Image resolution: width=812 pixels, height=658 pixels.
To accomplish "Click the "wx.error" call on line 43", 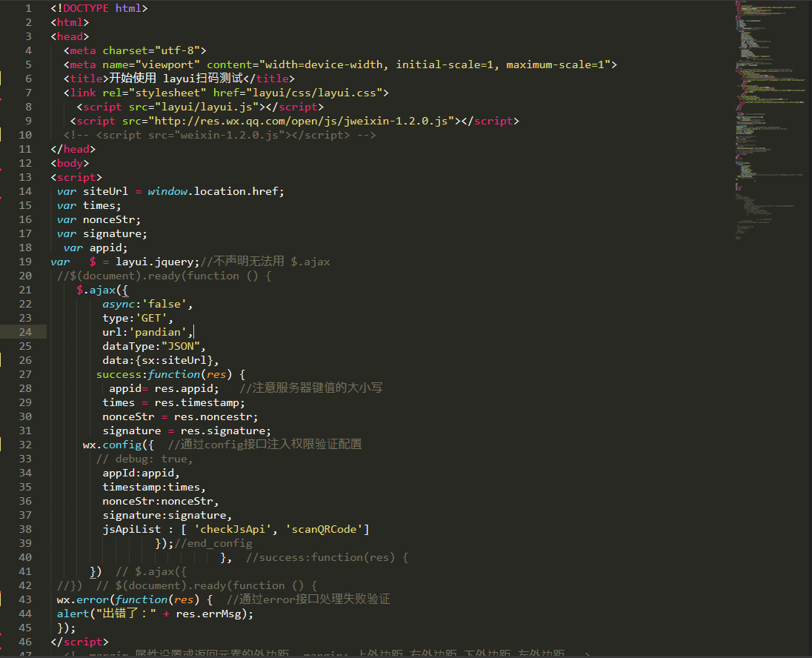I will coord(83,600).
